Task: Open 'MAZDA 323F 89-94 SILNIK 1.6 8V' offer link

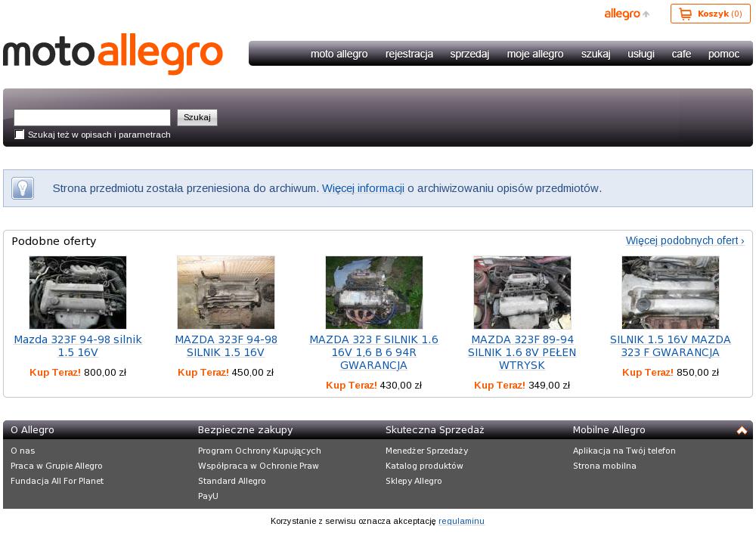Action: [x=522, y=352]
